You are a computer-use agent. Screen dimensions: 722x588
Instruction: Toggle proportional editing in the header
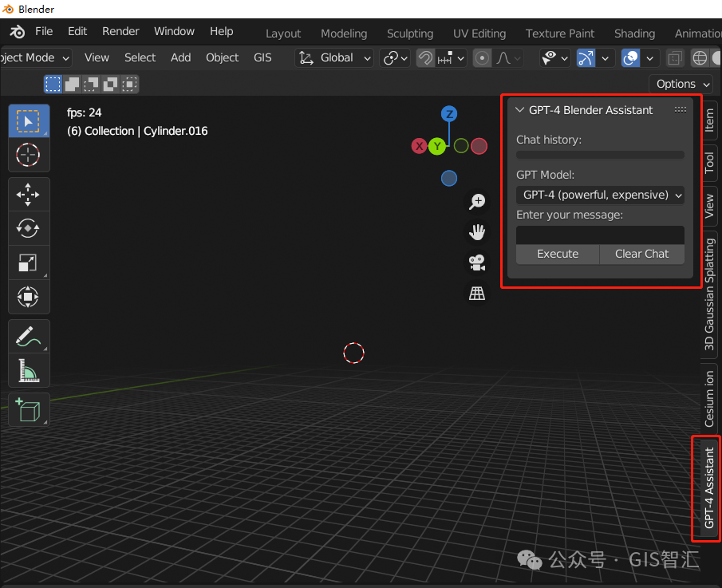482,57
